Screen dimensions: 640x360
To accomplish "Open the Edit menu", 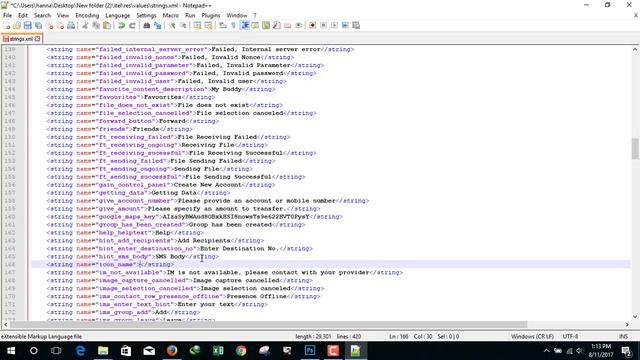I will [x=23, y=15].
